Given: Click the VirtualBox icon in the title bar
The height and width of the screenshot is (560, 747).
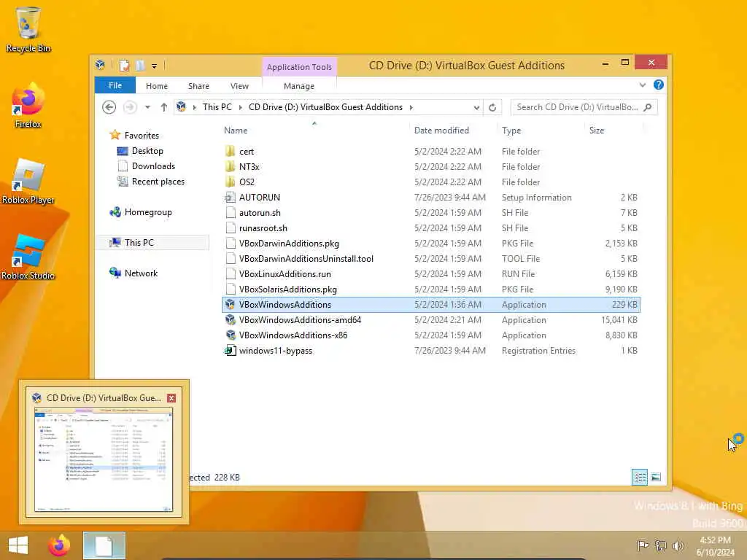Looking at the screenshot, I should pyautogui.click(x=100, y=65).
